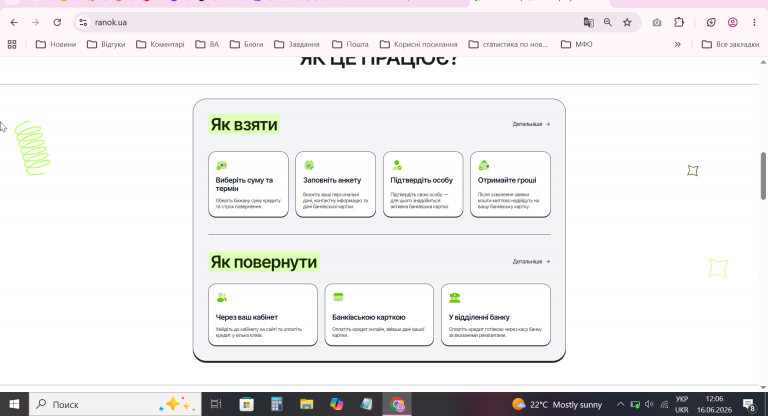Open the Блоги bookmarks folder
This screenshot has height=416, width=768.
click(246, 45)
